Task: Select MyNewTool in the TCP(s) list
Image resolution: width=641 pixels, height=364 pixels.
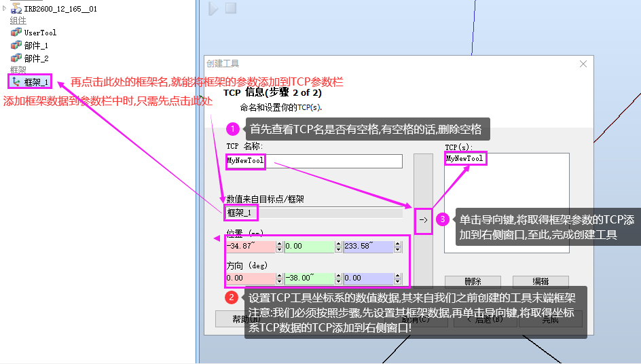Action: click(464, 158)
